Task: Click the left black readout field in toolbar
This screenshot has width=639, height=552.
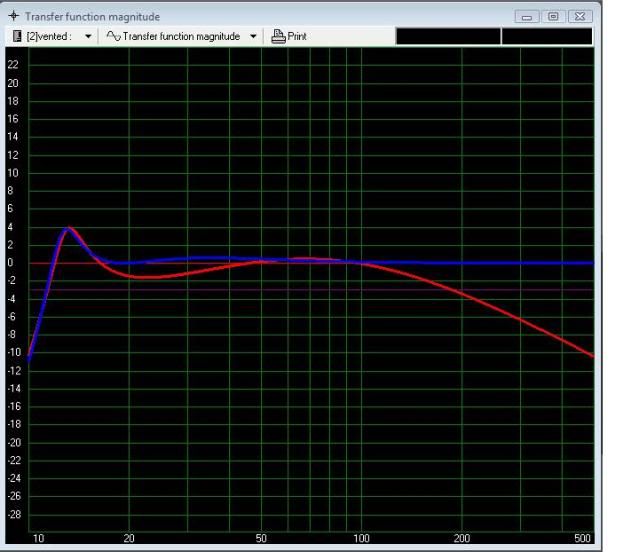Action: (448, 36)
